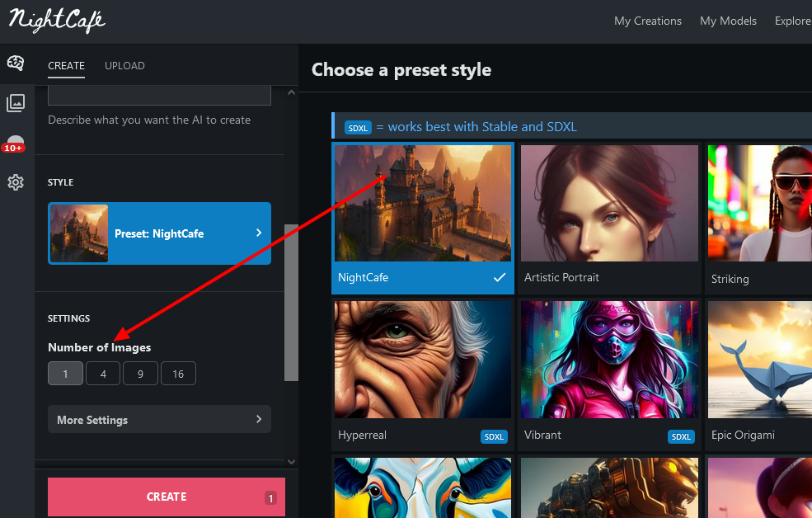This screenshot has height=518, width=812.
Task: Click the STYLE section heading
Action: point(60,182)
